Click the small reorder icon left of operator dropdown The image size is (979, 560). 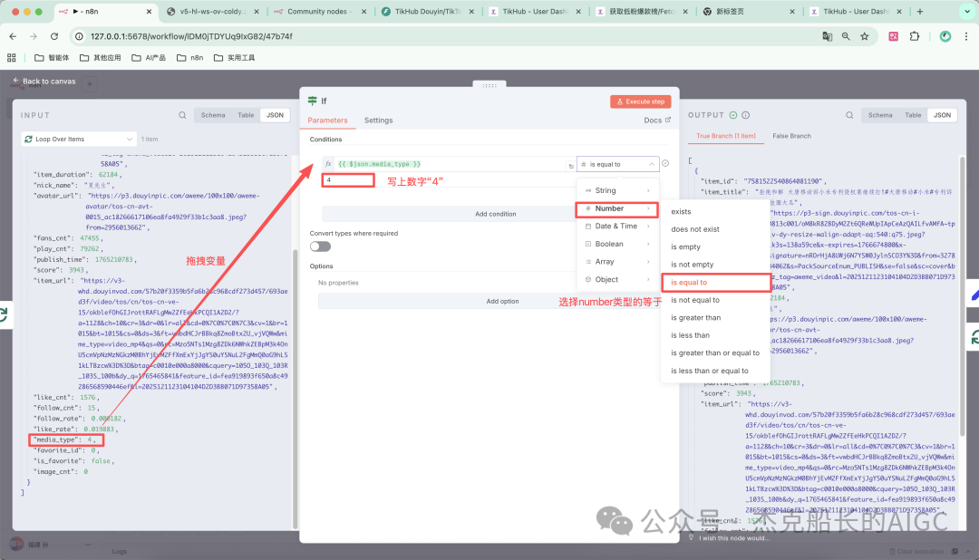pyautogui.click(x=571, y=166)
